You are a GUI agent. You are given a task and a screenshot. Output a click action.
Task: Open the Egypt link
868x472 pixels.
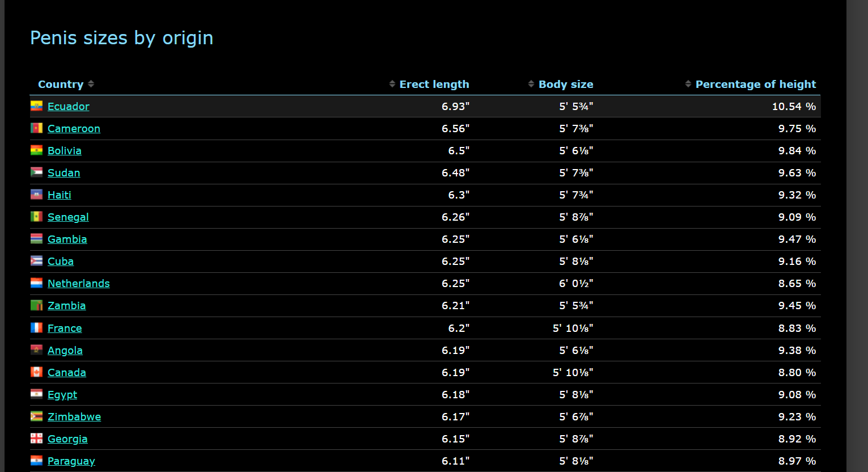point(62,394)
